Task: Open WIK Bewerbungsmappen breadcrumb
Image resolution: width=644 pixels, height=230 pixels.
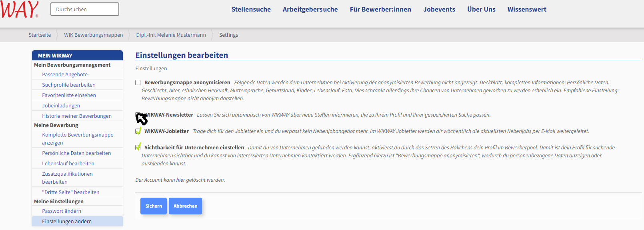Action: 94,35
